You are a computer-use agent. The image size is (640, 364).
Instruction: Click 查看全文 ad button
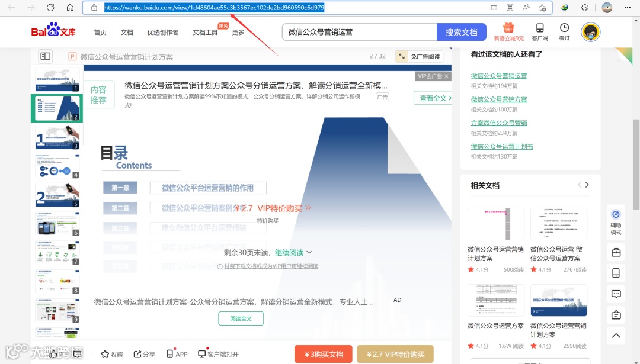(x=433, y=98)
